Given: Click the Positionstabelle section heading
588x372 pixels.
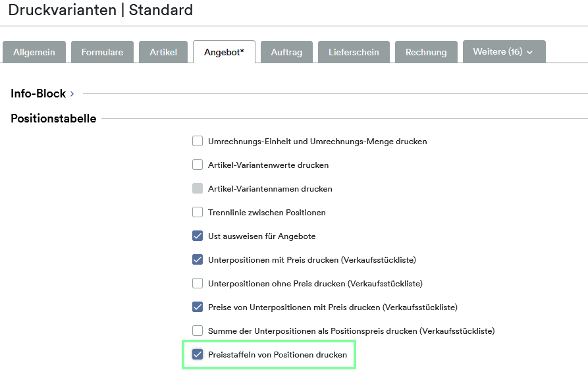Looking at the screenshot, I should point(53,119).
